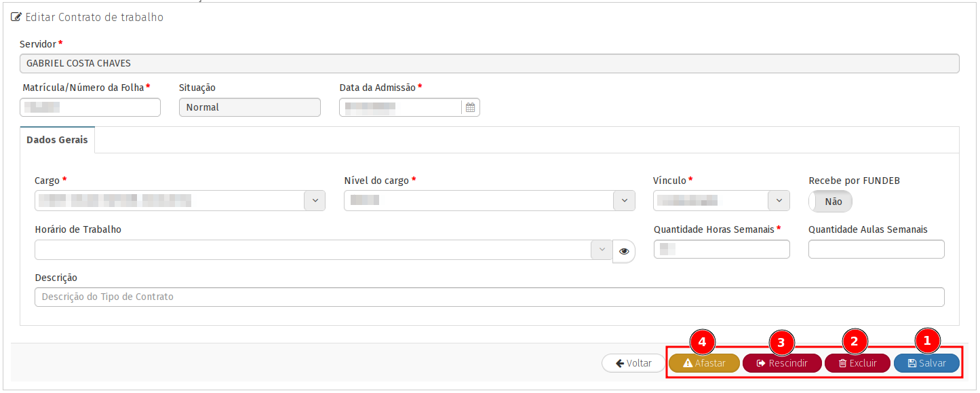Click the Servidor name field
980x393 pixels.
tap(488, 63)
